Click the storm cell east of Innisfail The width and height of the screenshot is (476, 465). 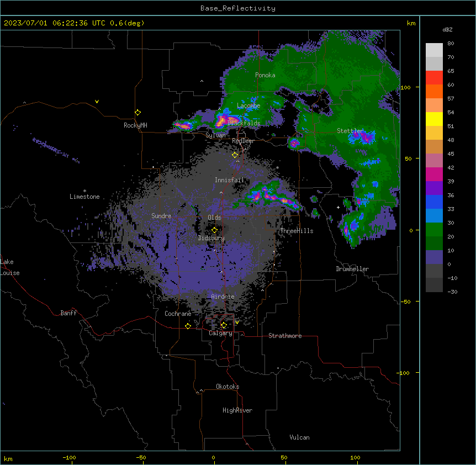pyautogui.click(x=272, y=195)
